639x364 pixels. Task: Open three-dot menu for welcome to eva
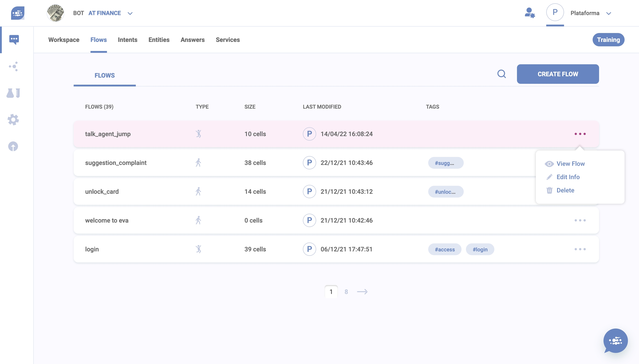point(580,220)
